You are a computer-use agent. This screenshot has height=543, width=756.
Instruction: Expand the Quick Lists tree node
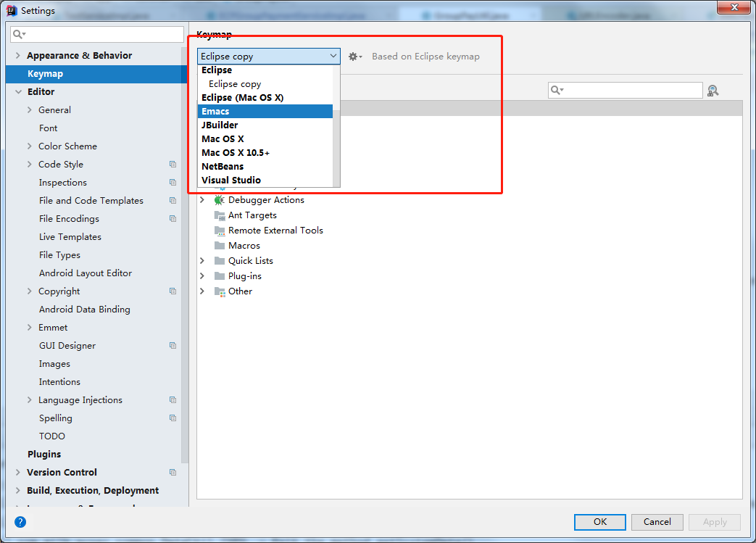(202, 261)
